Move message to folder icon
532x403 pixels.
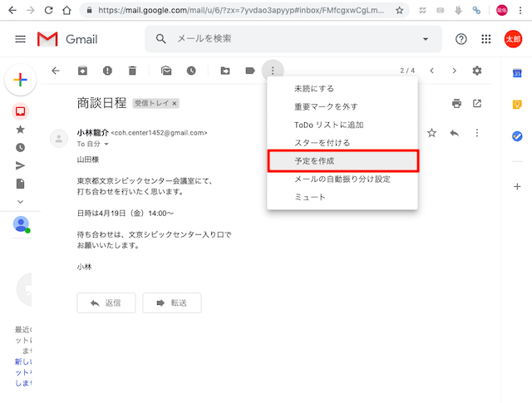[225, 71]
